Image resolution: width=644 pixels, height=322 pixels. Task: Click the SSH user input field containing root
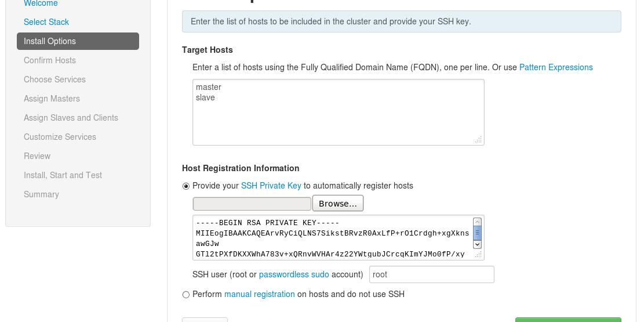pos(431,274)
